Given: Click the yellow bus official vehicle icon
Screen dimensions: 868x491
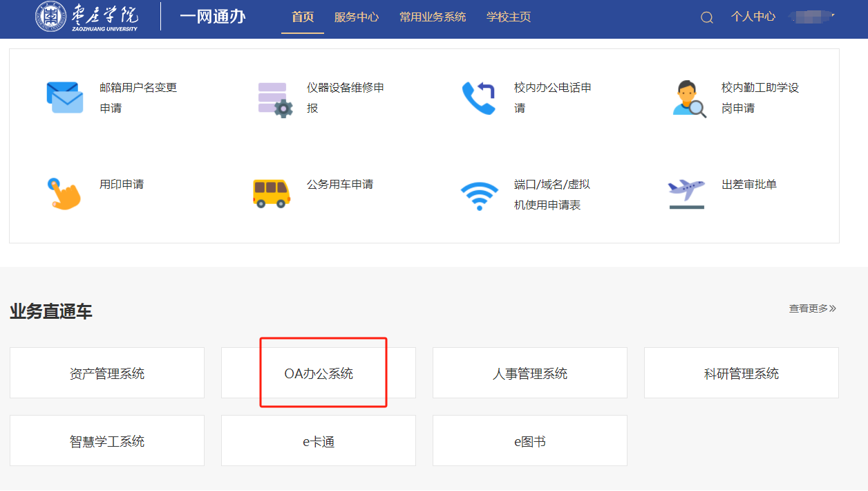Looking at the screenshot, I should pyautogui.click(x=272, y=194).
